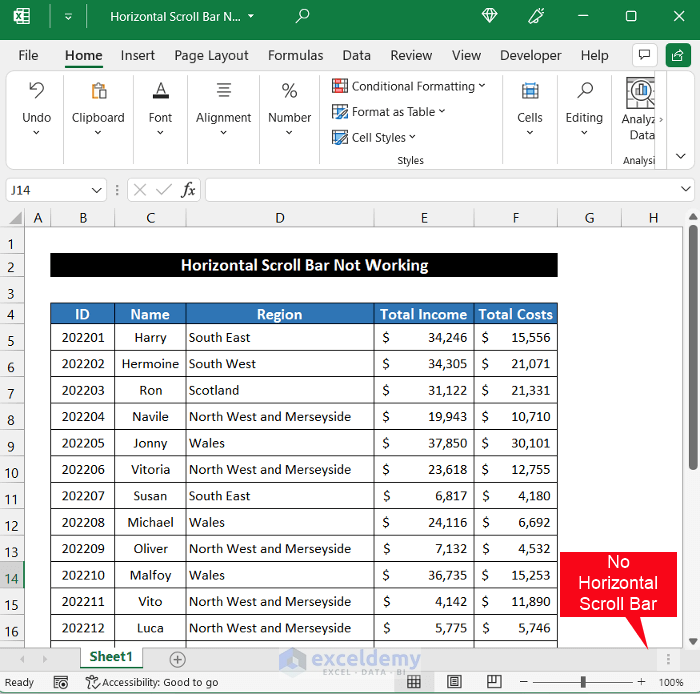Click the Insert Function fx icon

tap(188, 190)
